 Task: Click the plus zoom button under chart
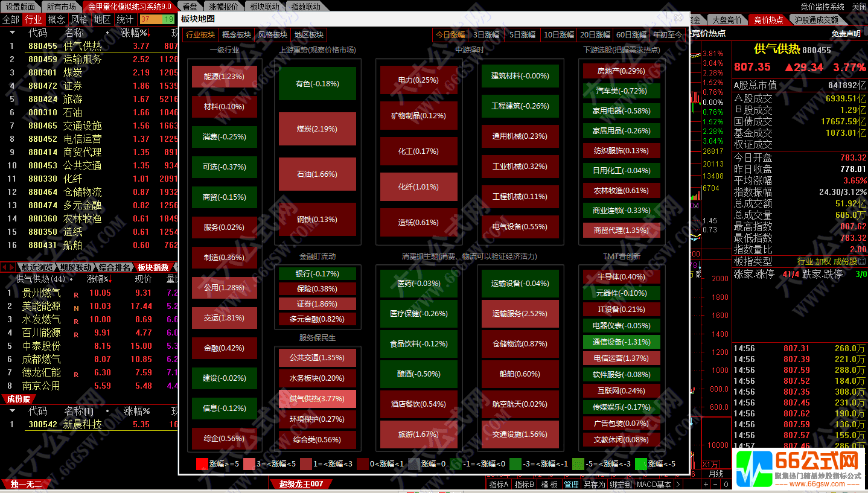coord(706,485)
